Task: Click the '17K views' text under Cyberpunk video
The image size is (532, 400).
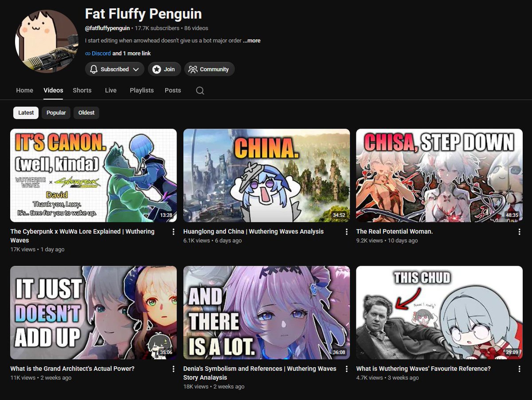Action: tap(23, 250)
